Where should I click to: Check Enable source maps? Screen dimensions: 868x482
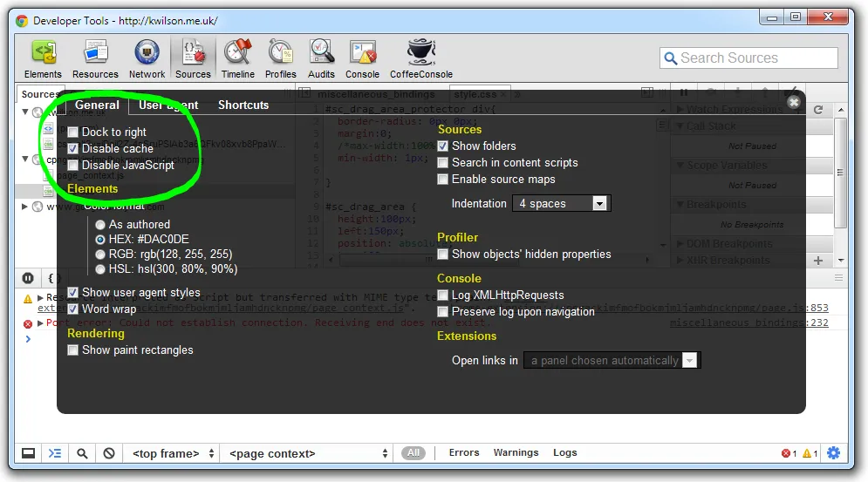[442, 180]
